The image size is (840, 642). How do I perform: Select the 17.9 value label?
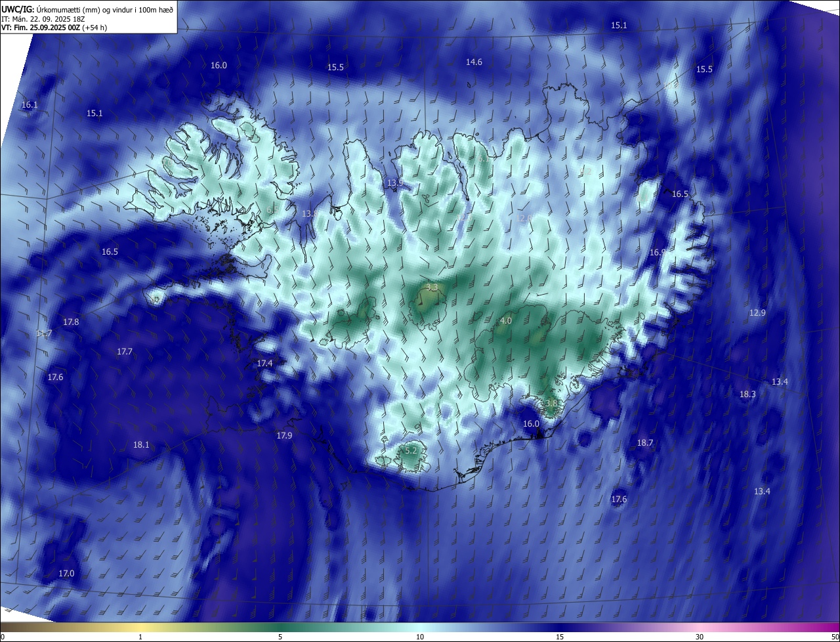(x=284, y=436)
